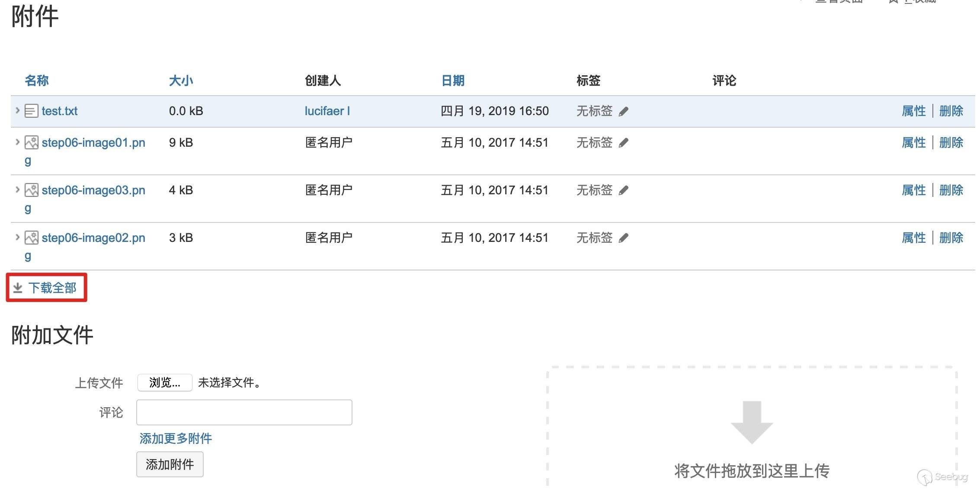
Task: Click the step06-image02.png image file icon
Action: click(31, 238)
